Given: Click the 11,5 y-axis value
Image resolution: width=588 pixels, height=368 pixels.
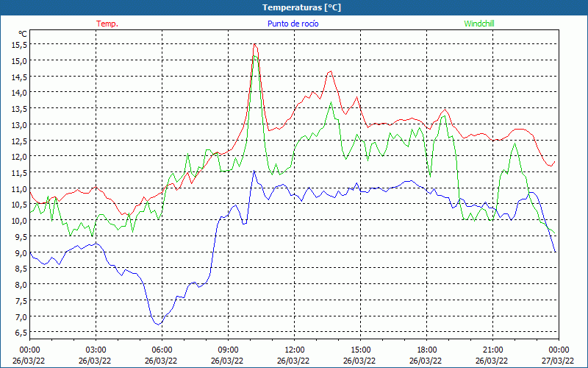Looking at the screenshot, I should (x=20, y=173).
